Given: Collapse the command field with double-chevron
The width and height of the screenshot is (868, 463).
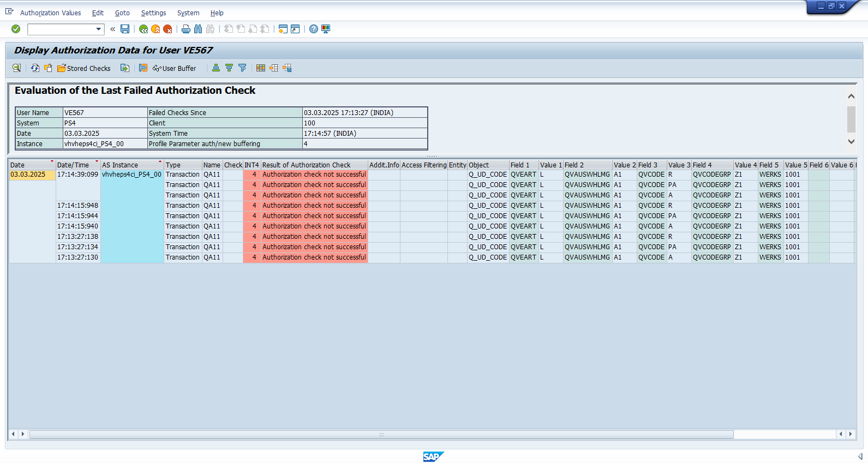Looking at the screenshot, I should click(112, 29).
